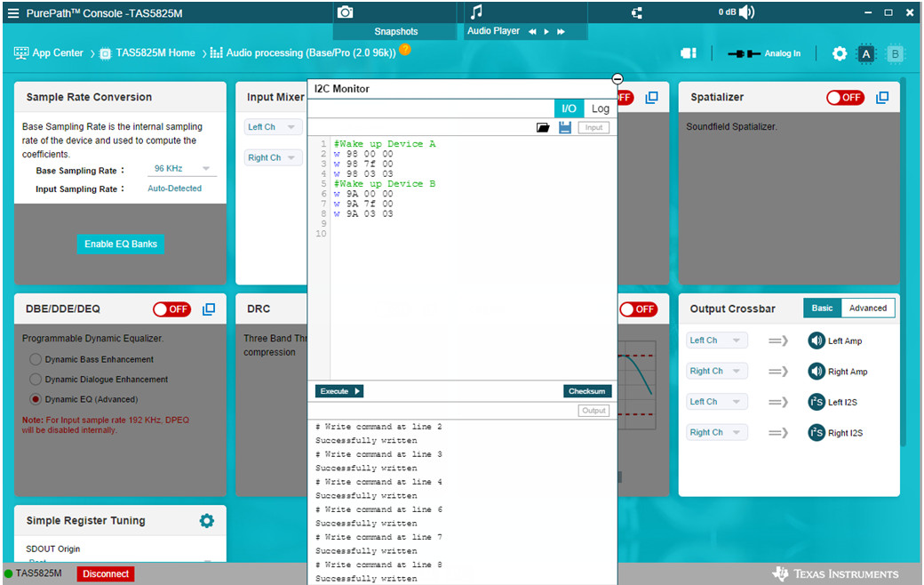The height and width of the screenshot is (585, 924).
Task: Click Enable EQ Banks button
Action: 121,244
